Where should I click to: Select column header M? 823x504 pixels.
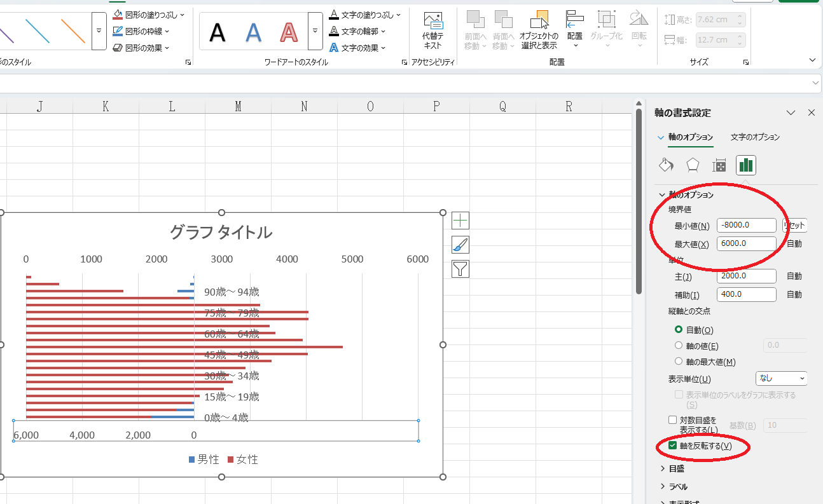click(x=238, y=106)
